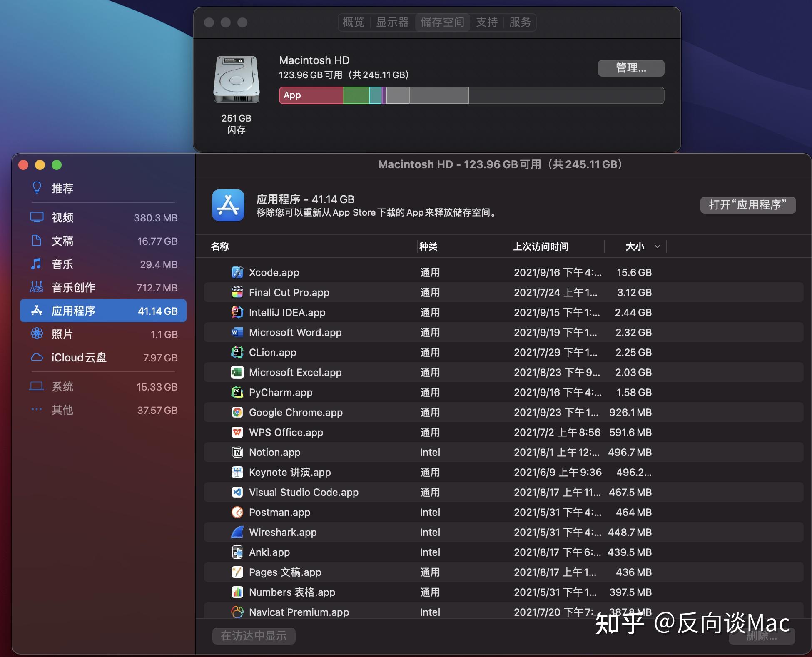Switch to the 显示器 tab
Screen dimensions: 812x657
coord(392,22)
